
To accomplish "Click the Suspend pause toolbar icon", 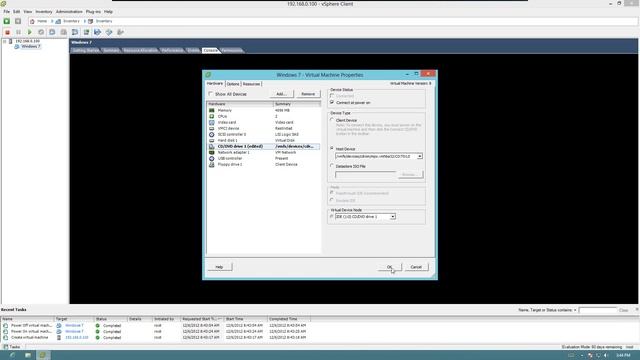I will click(x=18, y=32).
